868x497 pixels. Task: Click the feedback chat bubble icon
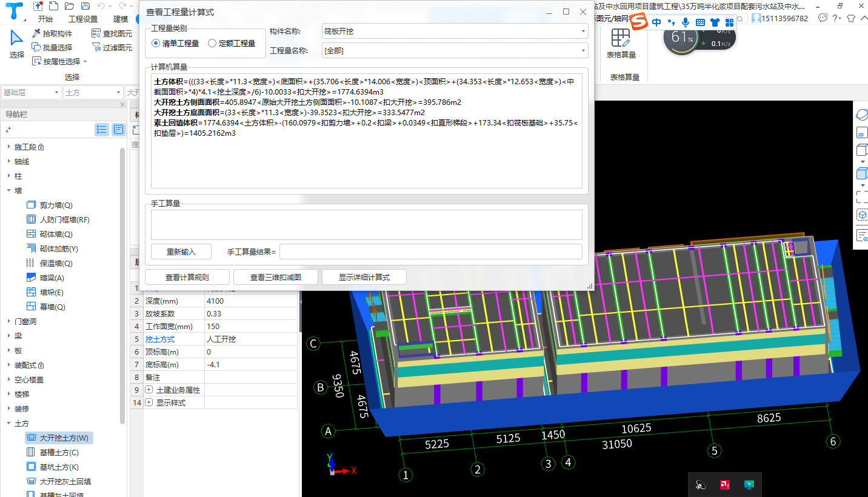pos(823,18)
